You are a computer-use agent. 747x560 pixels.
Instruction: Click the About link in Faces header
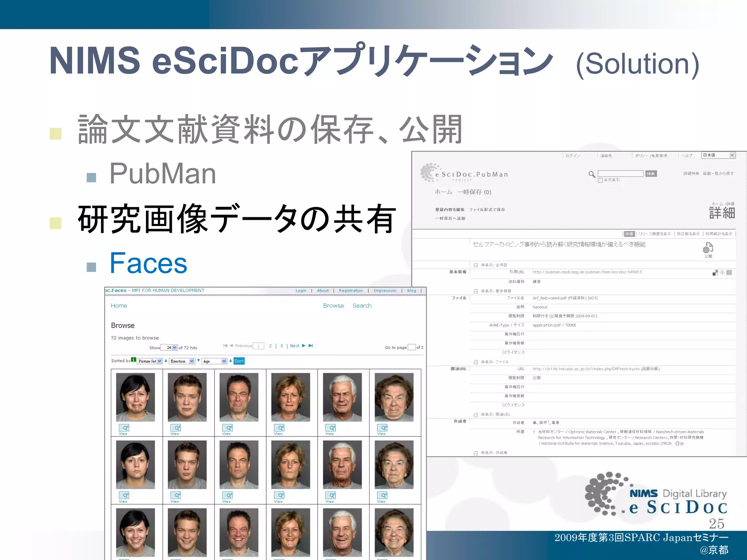pyautogui.click(x=323, y=291)
